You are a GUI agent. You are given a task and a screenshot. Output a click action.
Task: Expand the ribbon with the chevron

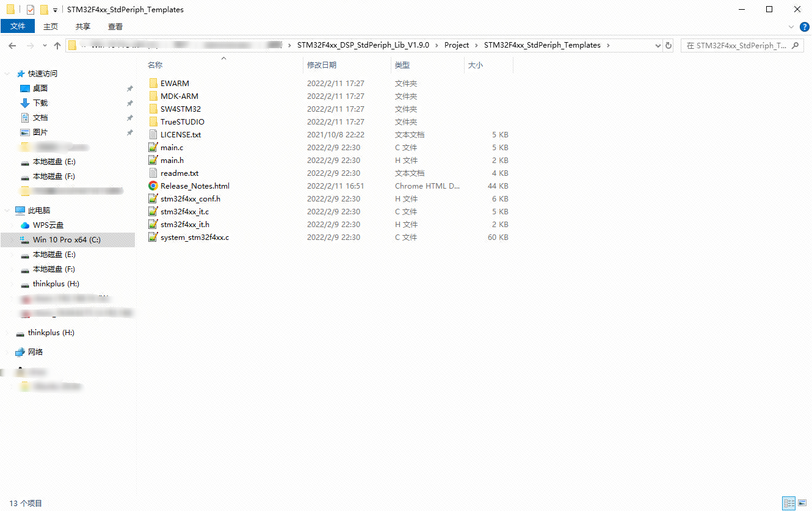pyautogui.click(x=791, y=27)
